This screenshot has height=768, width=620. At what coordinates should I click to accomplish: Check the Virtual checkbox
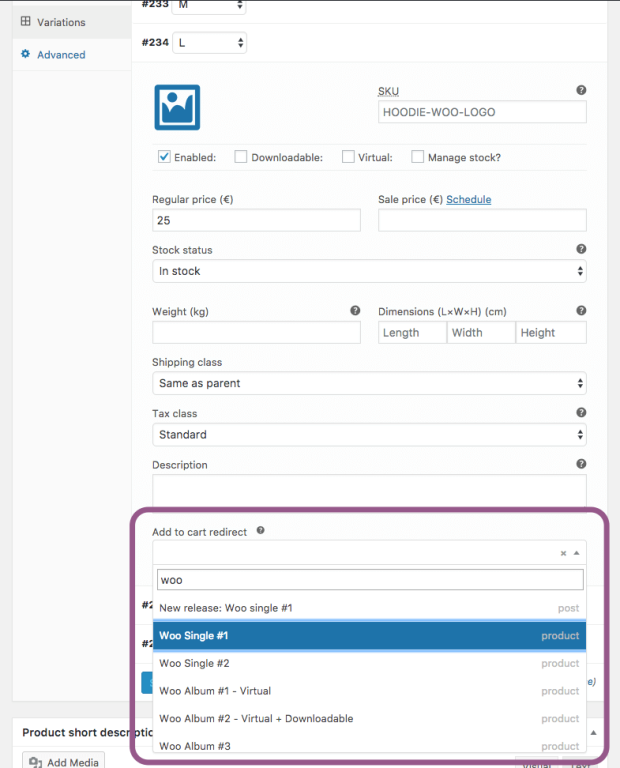348,157
